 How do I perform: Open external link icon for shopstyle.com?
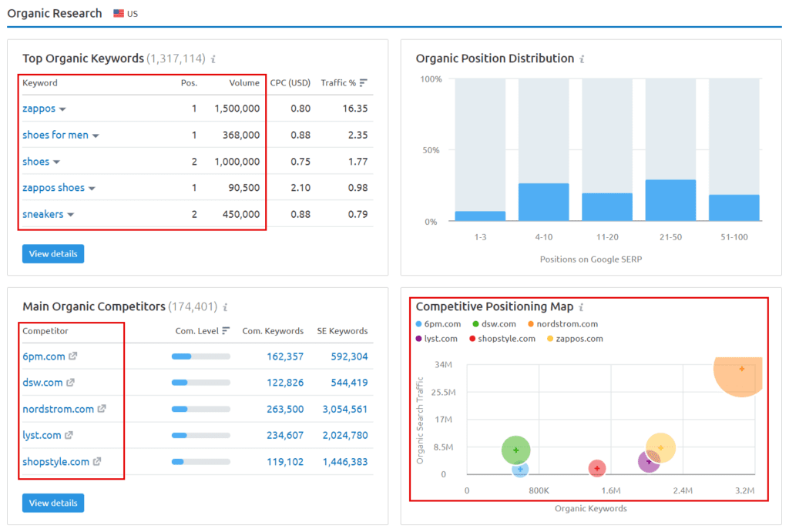click(97, 462)
